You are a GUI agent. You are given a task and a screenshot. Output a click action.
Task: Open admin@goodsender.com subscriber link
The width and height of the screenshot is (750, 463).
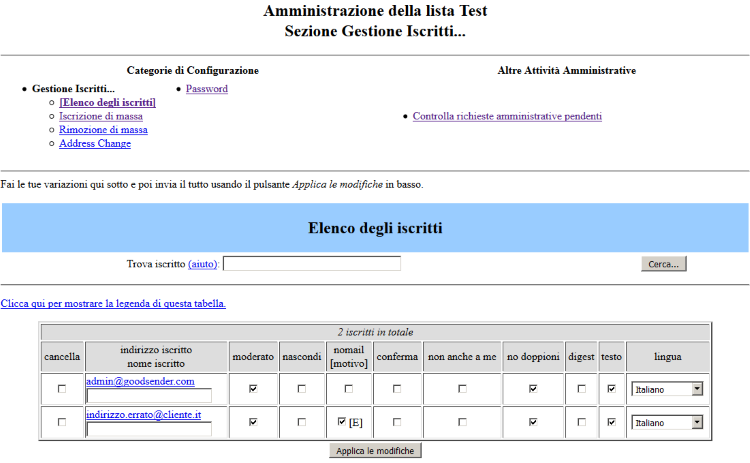(x=140, y=381)
